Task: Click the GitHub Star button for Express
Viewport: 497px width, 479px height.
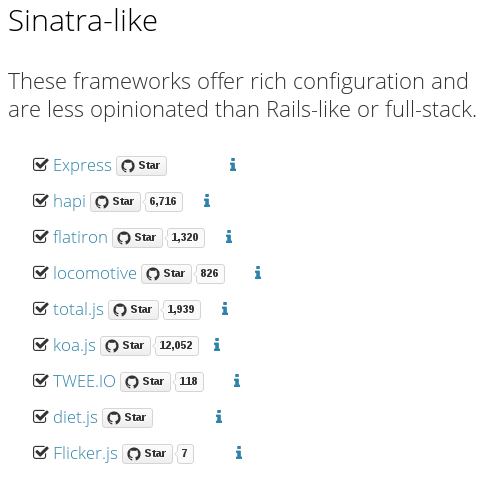Action: tap(141, 166)
